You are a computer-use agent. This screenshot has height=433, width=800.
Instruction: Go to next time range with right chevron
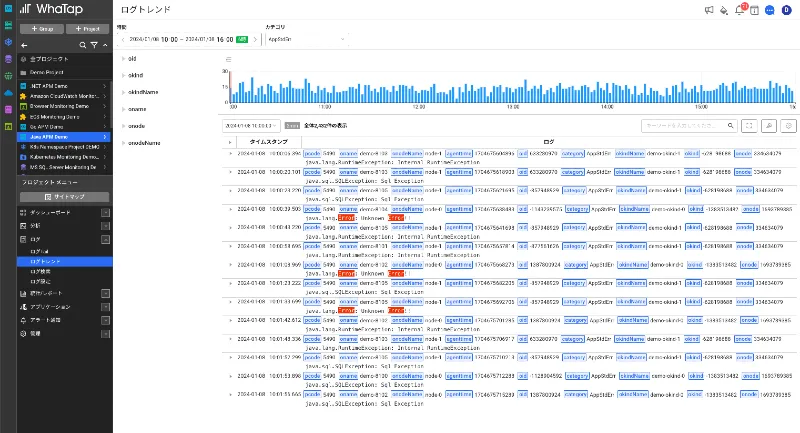pos(255,39)
